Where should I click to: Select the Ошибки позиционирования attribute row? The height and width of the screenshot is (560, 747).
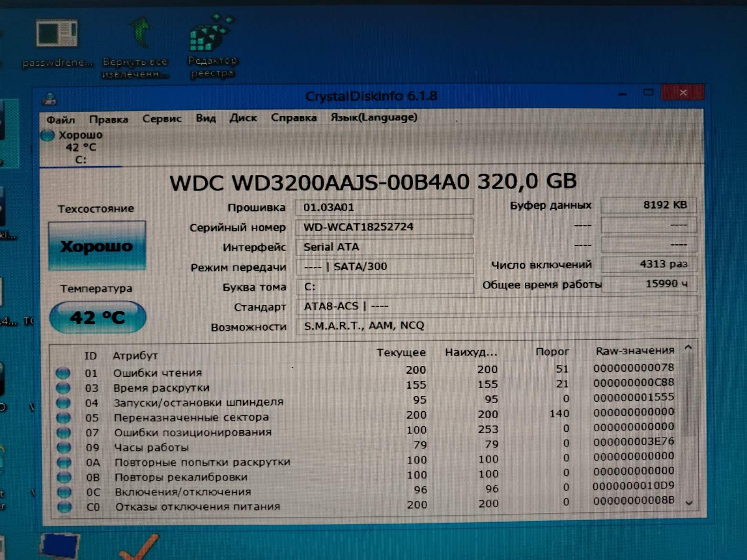click(x=366, y=430)
